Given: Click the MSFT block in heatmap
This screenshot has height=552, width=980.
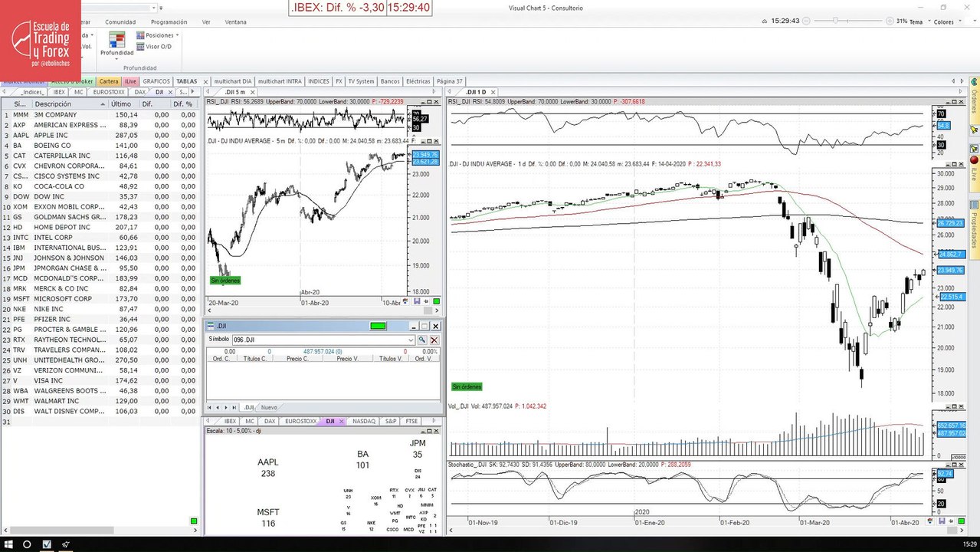Looking at the screenshot, I should click(x=267, y=517).
